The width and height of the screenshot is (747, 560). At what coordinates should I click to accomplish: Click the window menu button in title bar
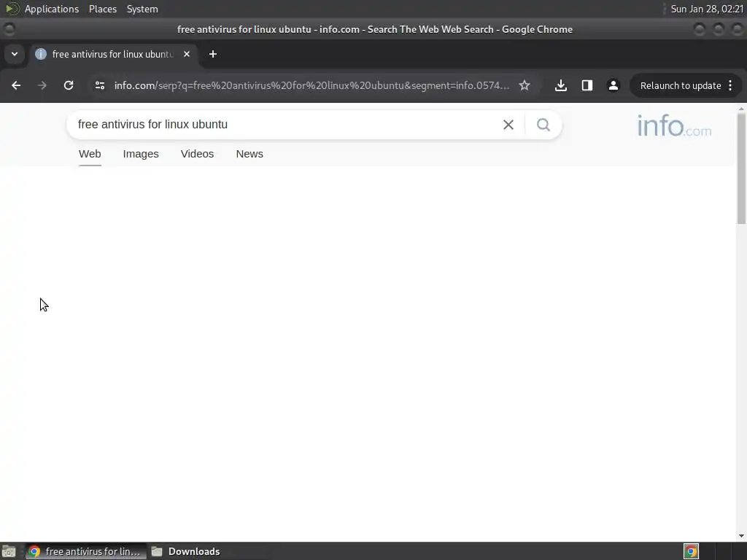(9, 29)
